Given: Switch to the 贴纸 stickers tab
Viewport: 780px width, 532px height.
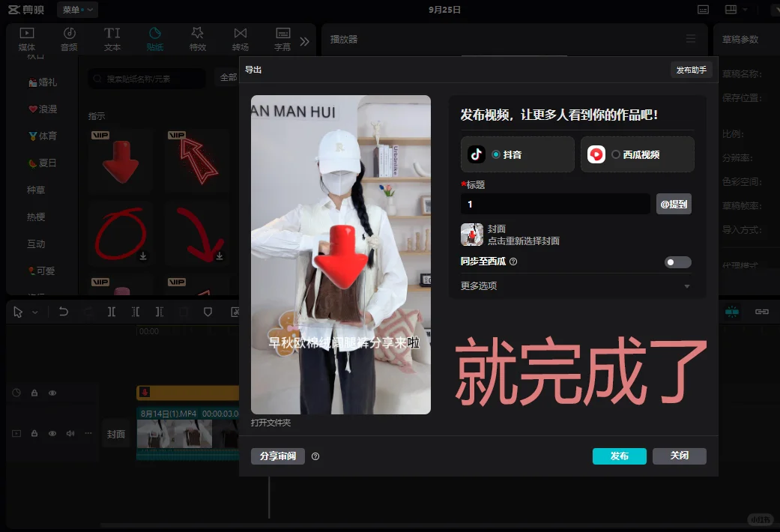Looking at the screenshot, I should coord(154,39).
